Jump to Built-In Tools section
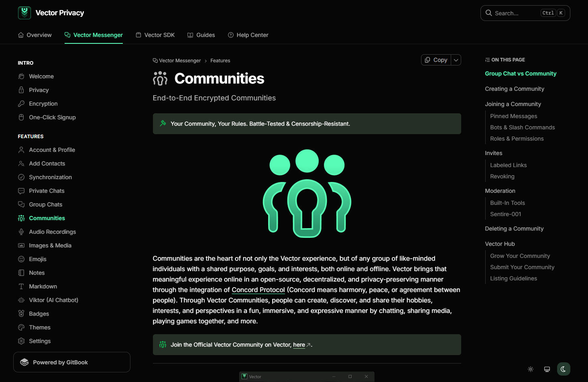The image size is (588, 382). [x=507, y=203]
